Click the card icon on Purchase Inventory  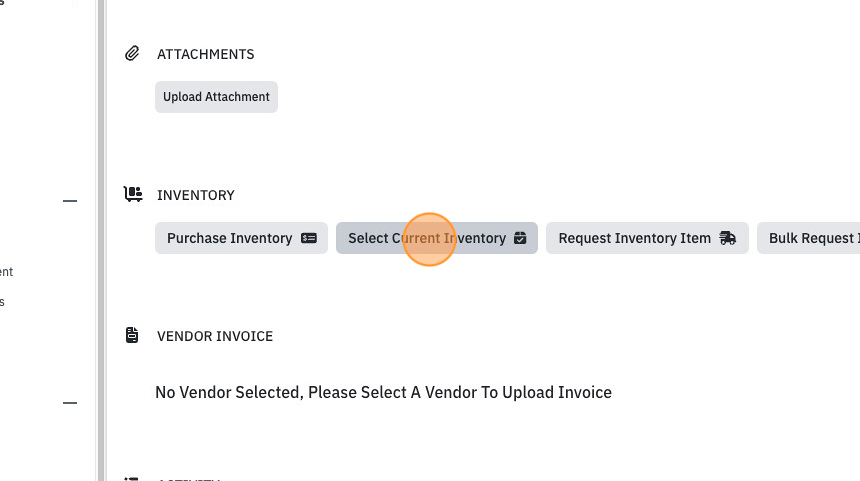point(309,238)
